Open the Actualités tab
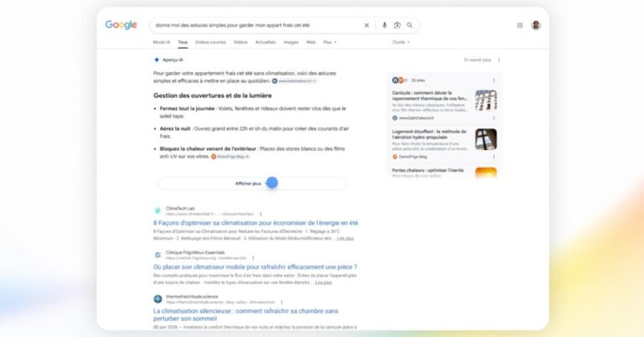 point(265,42)
